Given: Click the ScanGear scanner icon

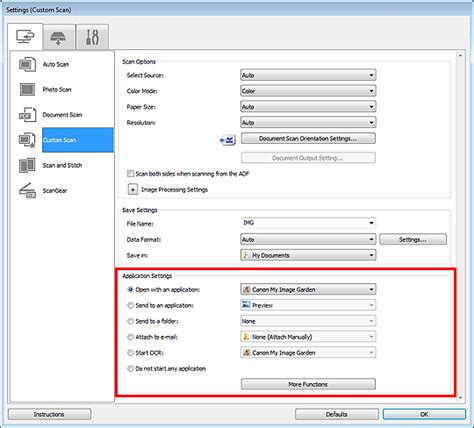Looking at the screenshot, I should pyautogui.click(x=27, y=190).
